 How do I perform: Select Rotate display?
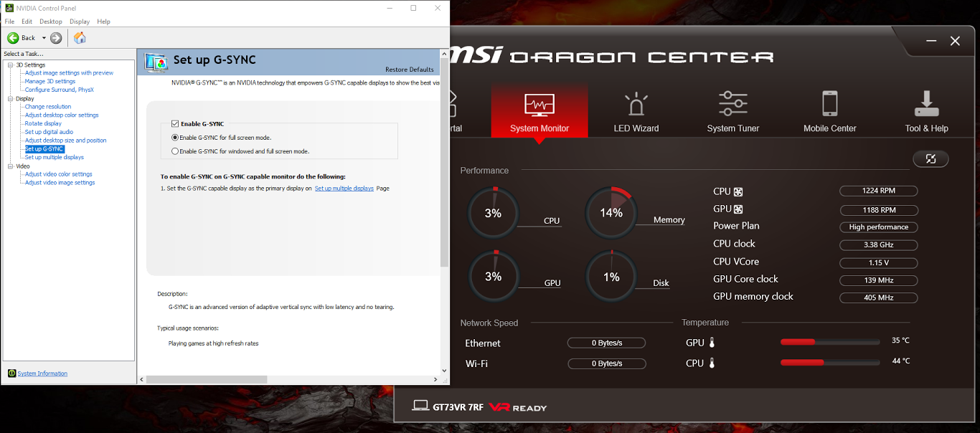point(43,124)
